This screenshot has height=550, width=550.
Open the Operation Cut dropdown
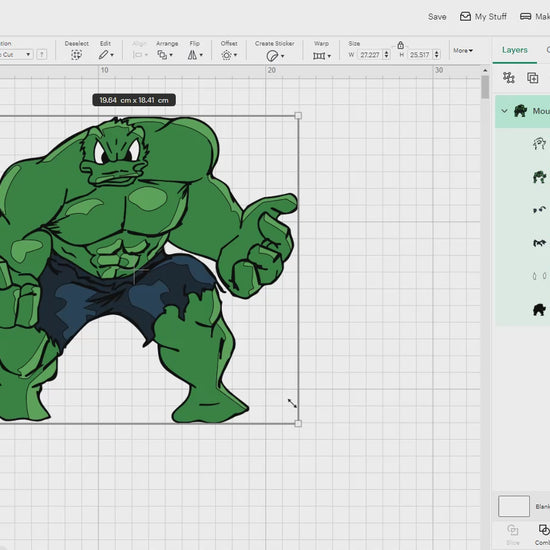16,54
